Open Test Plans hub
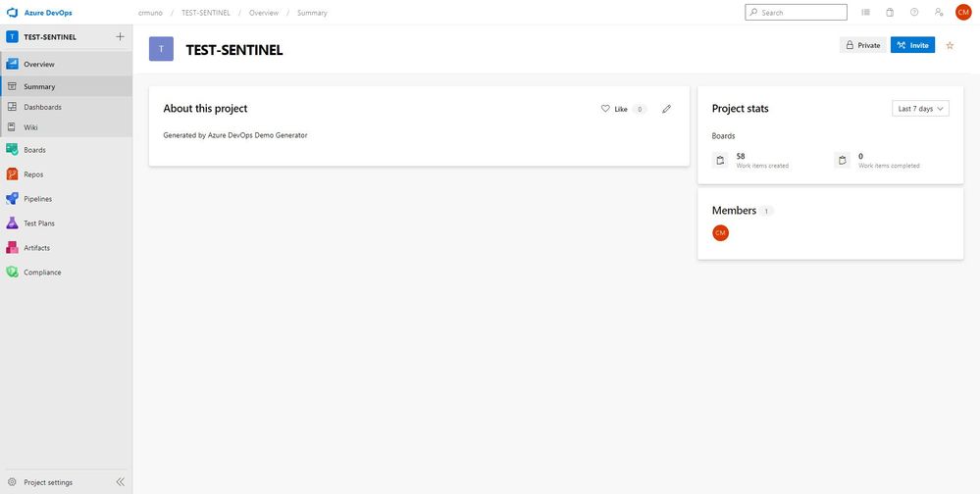This screenshot has width=980, height=494. [x=67, y=222]
